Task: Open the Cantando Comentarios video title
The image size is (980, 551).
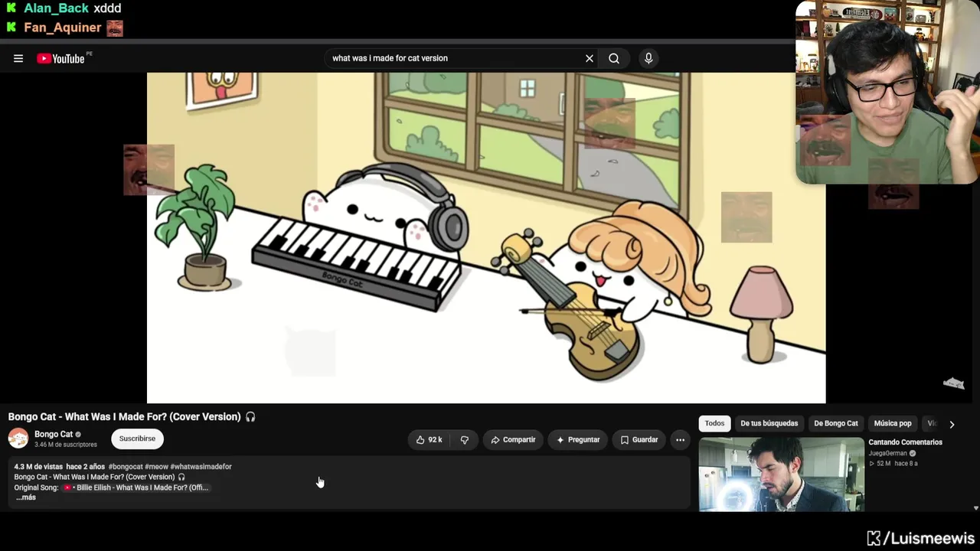Action: coord(905,442)
